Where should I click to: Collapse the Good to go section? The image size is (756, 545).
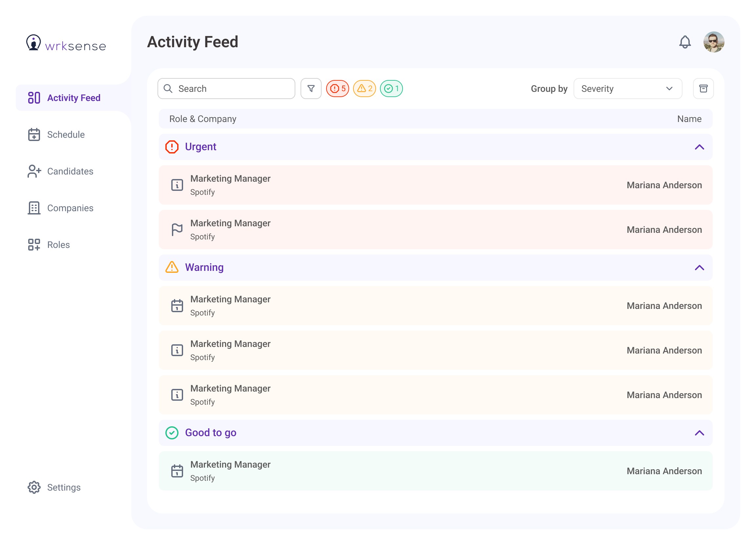[x=699, y=433]
